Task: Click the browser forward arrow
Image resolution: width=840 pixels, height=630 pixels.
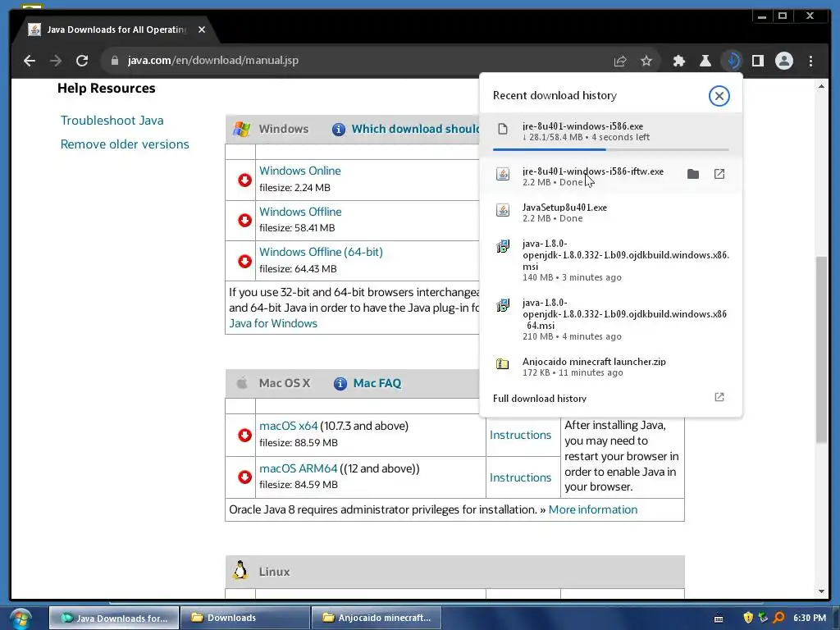Action: click(56, 61)
